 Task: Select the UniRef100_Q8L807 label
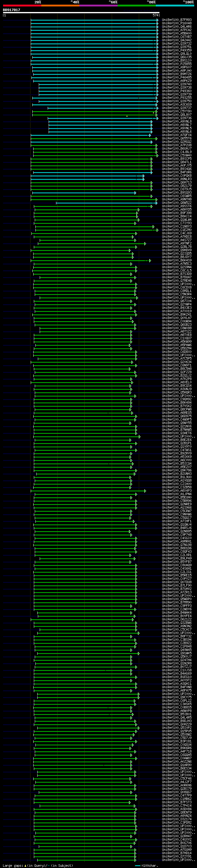[x=177, y=115]
